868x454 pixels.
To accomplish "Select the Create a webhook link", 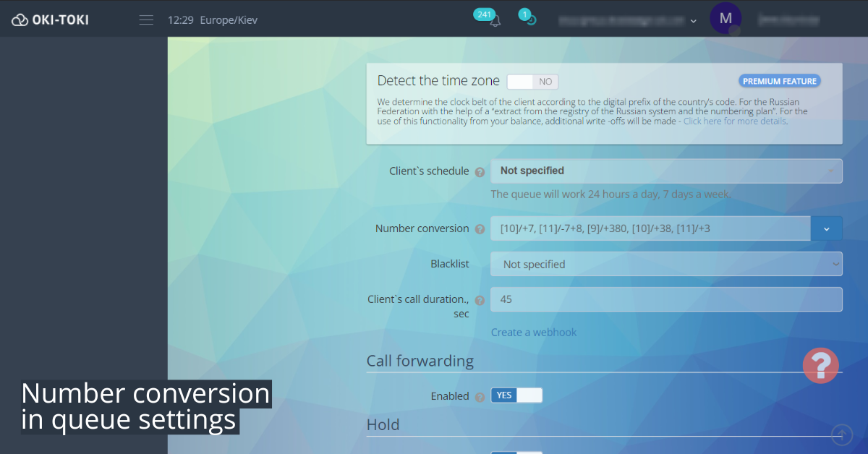I will tap(533, 332).
